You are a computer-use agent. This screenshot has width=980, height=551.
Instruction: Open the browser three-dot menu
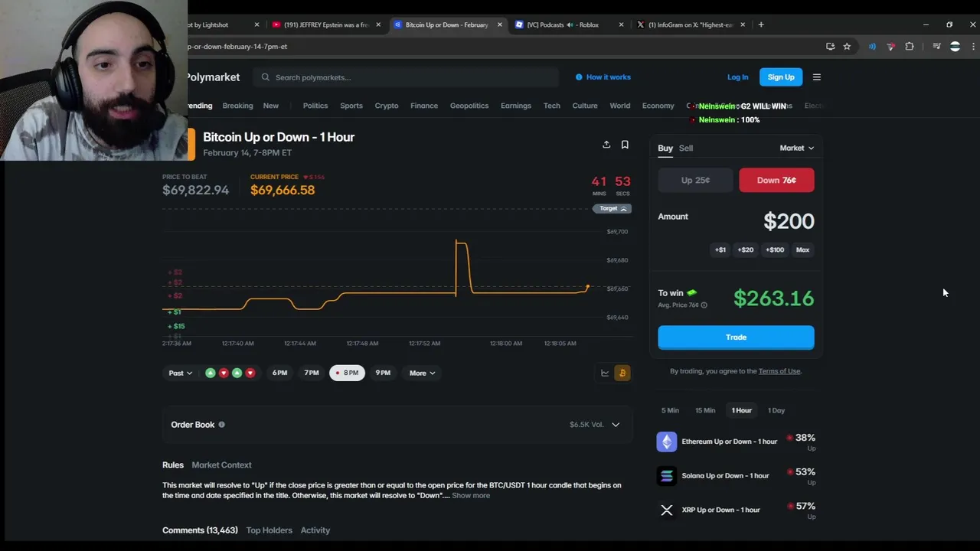(x=973, y=47)
